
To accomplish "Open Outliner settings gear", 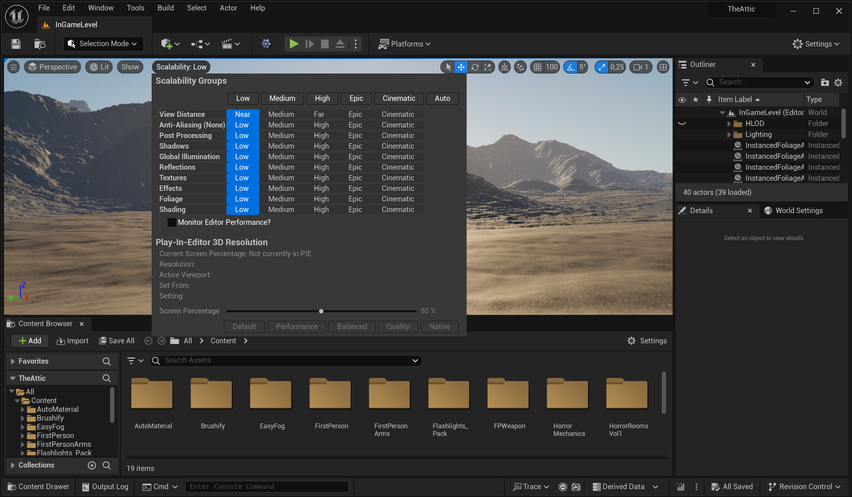I will (x=838, y=83).
